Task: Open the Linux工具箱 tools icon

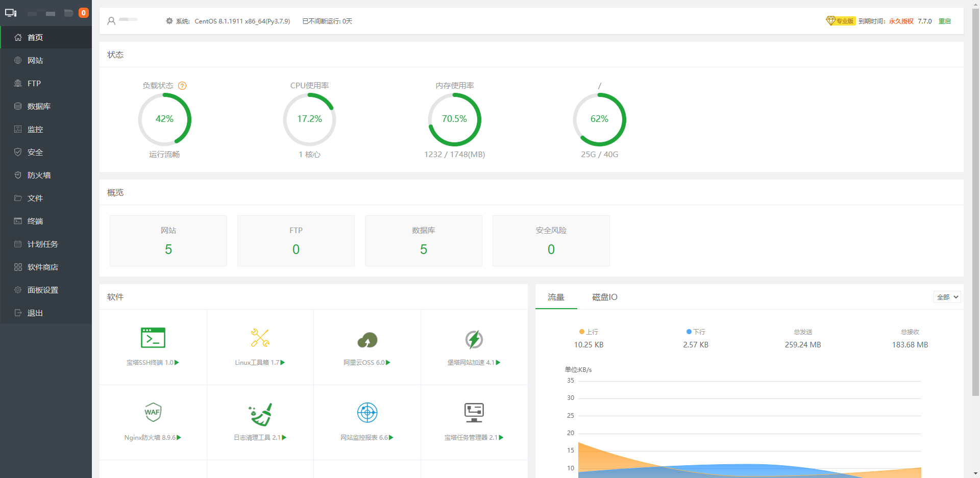Action: point(260,338)
